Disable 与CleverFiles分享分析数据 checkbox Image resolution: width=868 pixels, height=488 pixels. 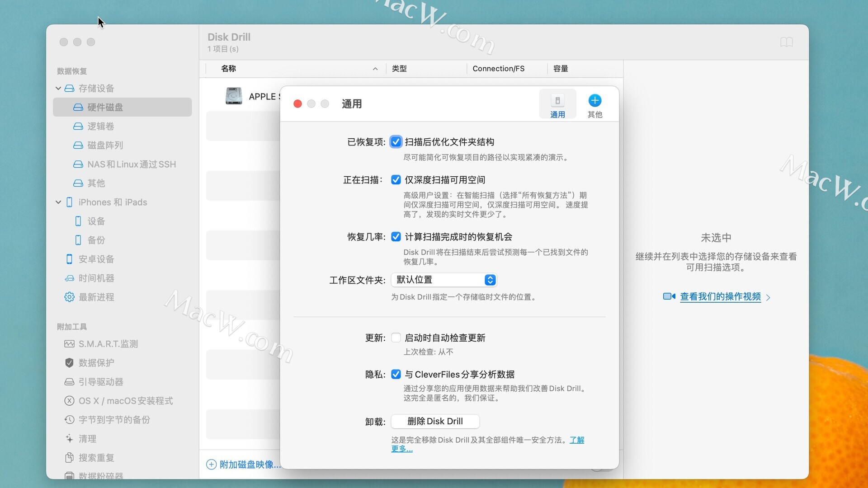396,374
